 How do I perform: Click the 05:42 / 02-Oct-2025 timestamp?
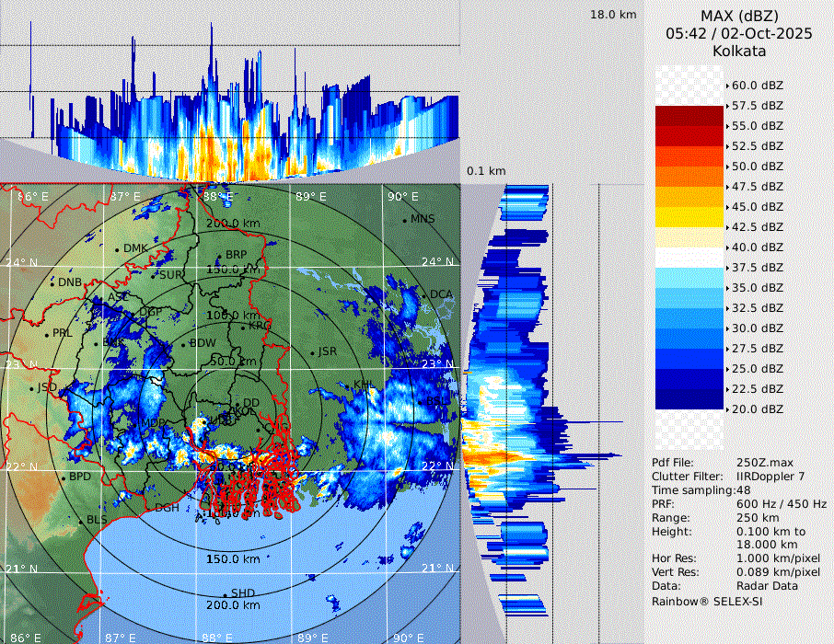tap(739, 33)
